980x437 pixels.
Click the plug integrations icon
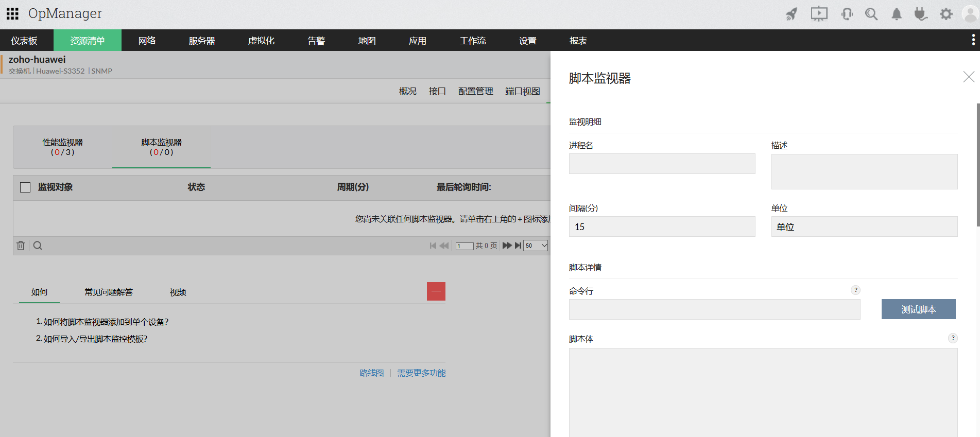[921, 14]
